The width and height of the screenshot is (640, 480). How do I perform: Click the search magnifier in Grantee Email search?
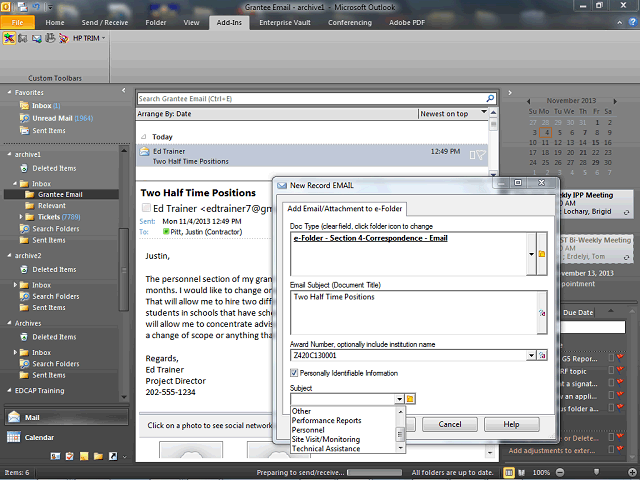[490, 99]
